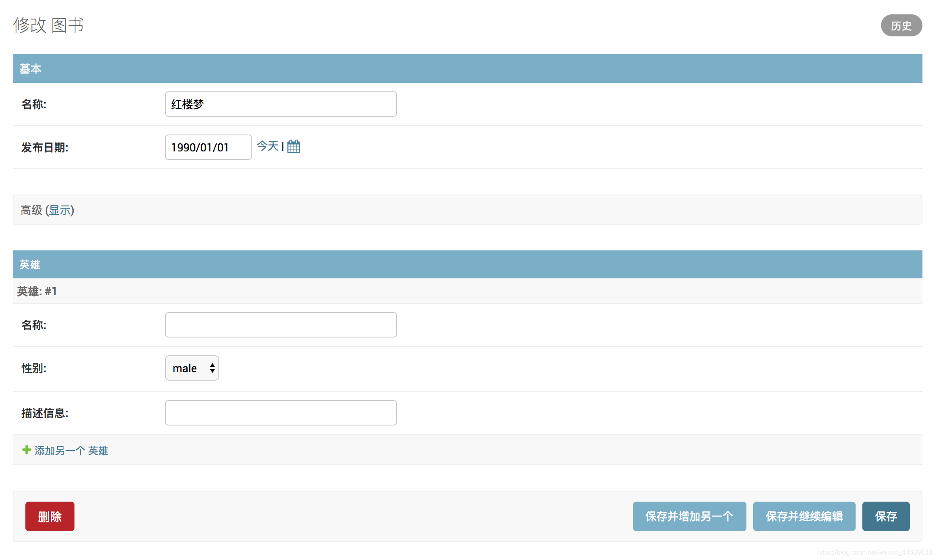Screen dimensions: 936x560
Task: Click the 英雄: #1 inline row header
Action: pyautogui.click(x=37, y=291)
